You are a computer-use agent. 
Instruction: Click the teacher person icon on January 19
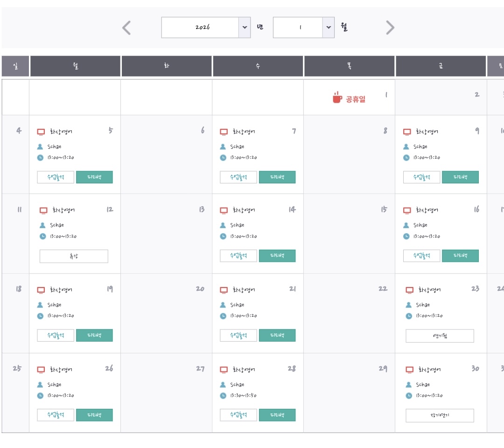(40, 305)
